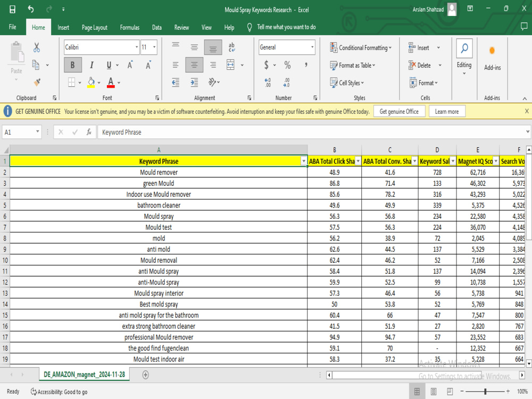
Task: Switch to Page Layout view in status bar
Action: tap(433, 392)
